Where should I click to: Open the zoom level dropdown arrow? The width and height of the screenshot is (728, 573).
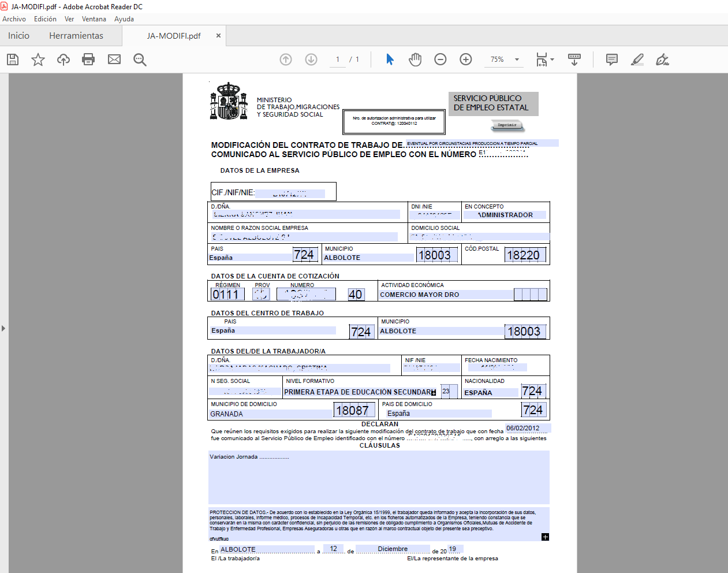517,59
